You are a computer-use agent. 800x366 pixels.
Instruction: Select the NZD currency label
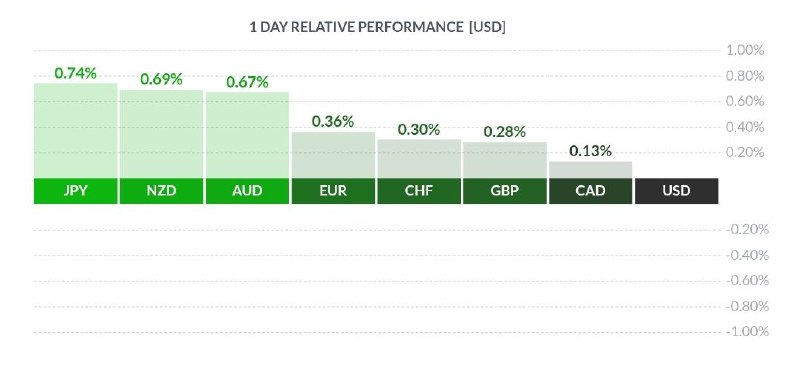(x=161, y=191)
